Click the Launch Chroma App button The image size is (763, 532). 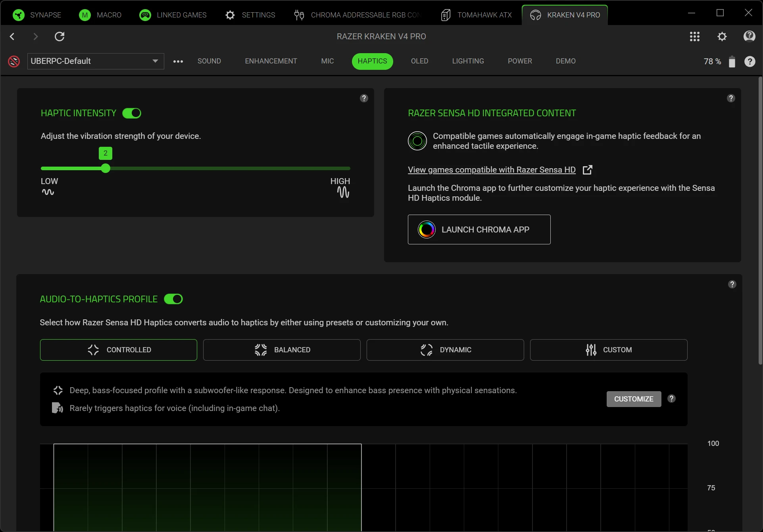(479, 230)
